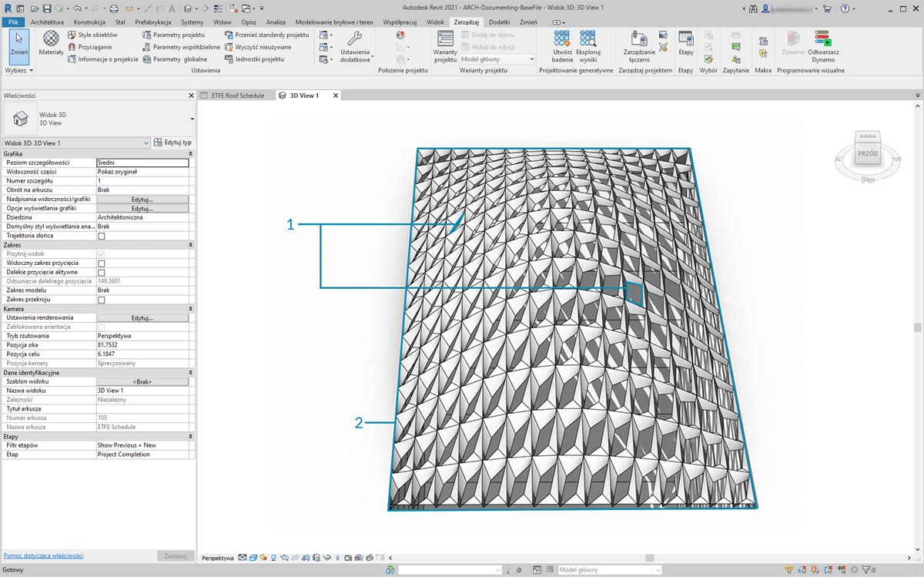Screen dimensions: 924x577
Task: Click the horizontal scrollbar thumb below the view
Action: 649,558
